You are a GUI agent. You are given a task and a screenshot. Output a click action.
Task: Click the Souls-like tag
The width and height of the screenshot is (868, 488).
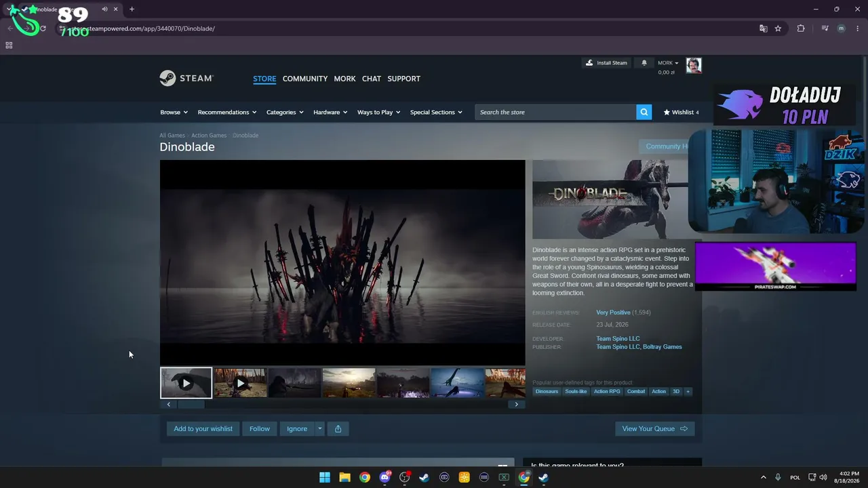pyautogui.click(x=576, y=391)
